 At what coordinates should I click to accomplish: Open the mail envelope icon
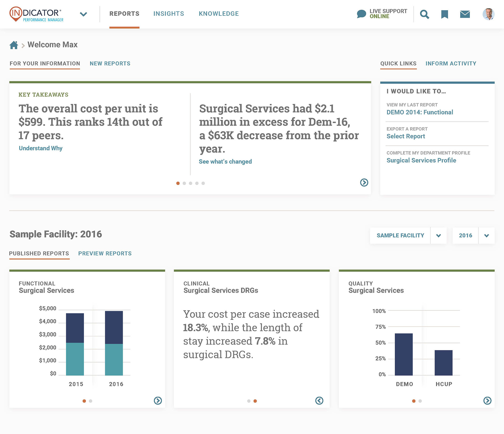tap(465, 14)
